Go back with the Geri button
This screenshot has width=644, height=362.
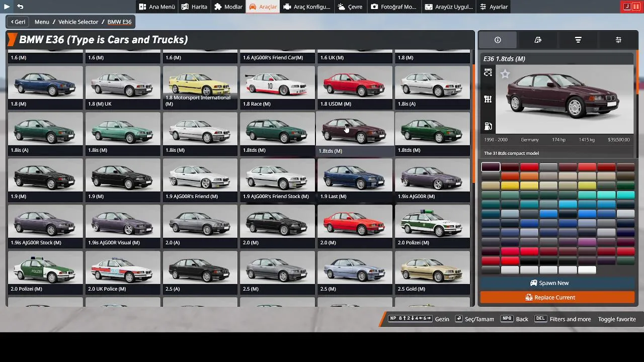18,22
